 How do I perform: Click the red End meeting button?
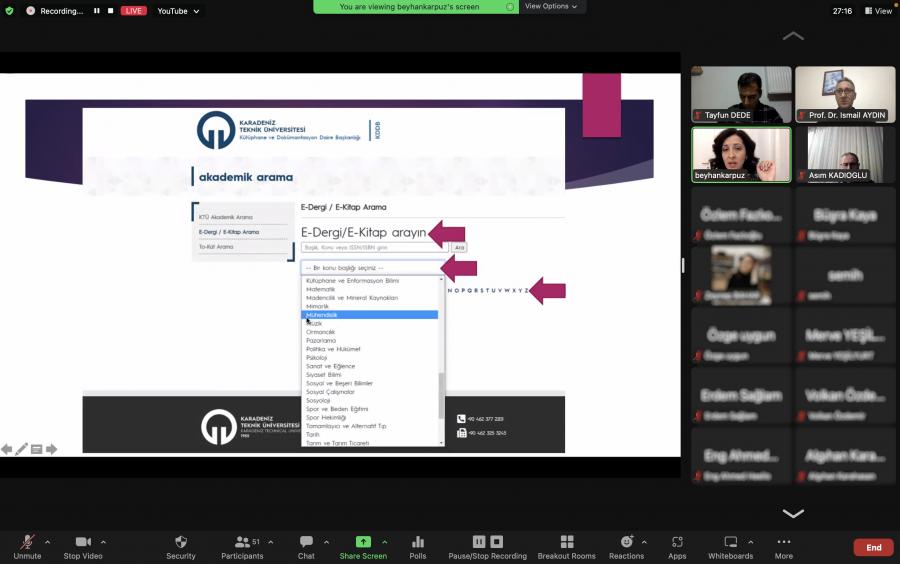[873, 547]
